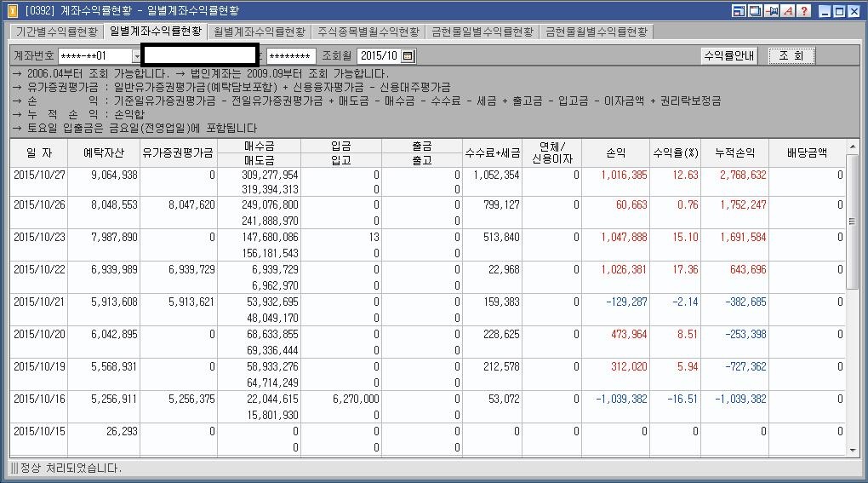Click the window layout icon in title bar
Viewport: 868px width, 483px height.
point(739,10)
